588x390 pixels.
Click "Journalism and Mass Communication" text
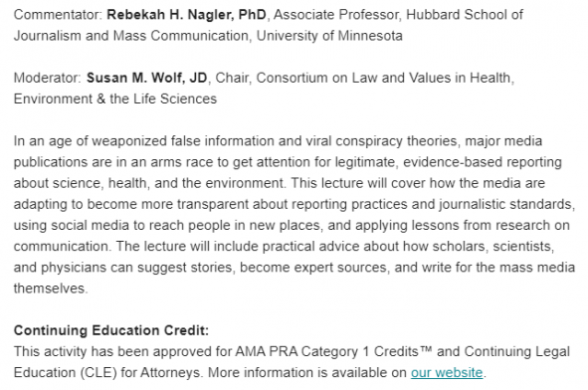(131, 36)
